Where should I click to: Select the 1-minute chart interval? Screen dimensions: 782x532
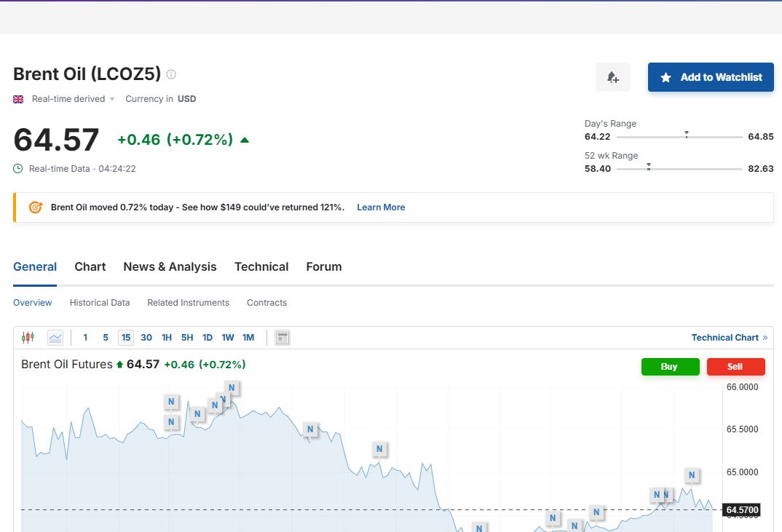[85, 338]
